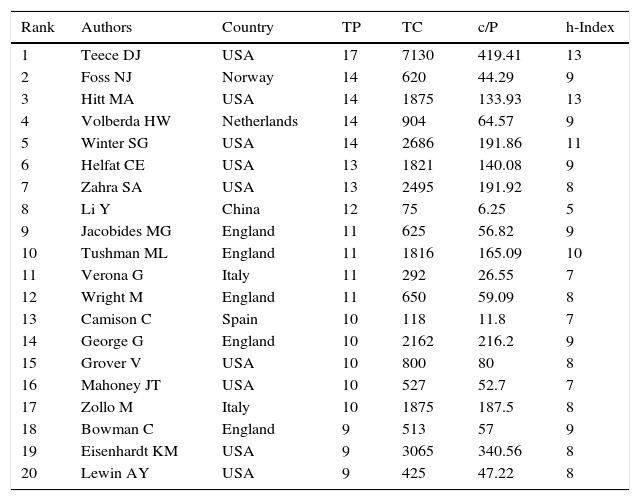Select the Lewin AY author cell
Image resolution: width=640 pixels, height=501 pixels.
click(109, 474)
